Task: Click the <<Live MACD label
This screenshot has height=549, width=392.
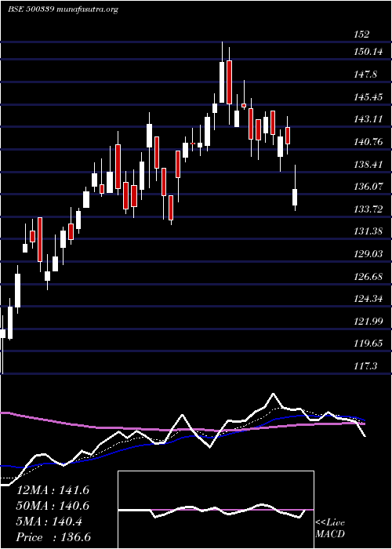Action: [x=330, y=528]
